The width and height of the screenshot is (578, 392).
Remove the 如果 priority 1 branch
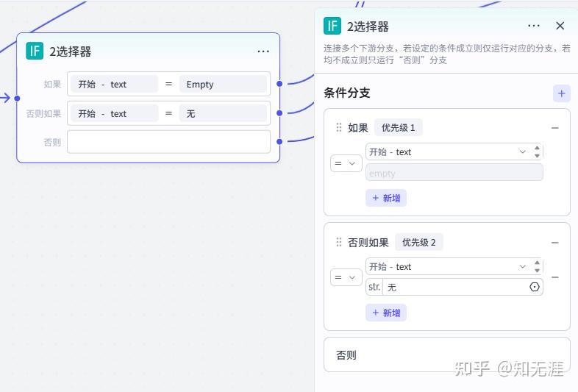(x=554, y=128)
